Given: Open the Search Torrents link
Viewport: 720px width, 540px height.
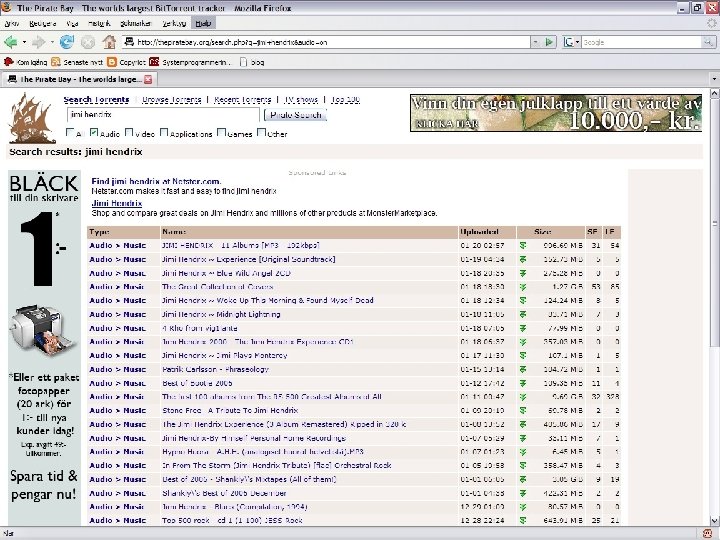Looking at the screenshot, I should [x=96, y=100].
